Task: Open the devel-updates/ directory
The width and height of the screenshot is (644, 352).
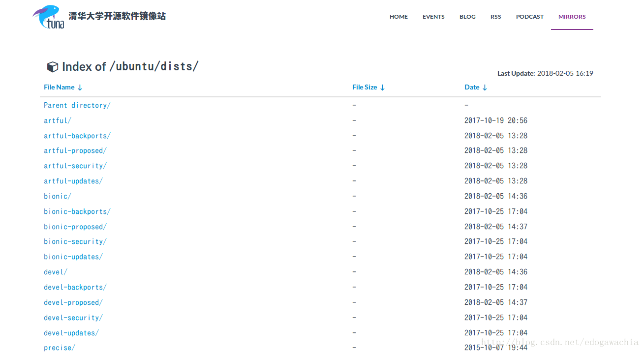Action: click(x=71, y=333)
